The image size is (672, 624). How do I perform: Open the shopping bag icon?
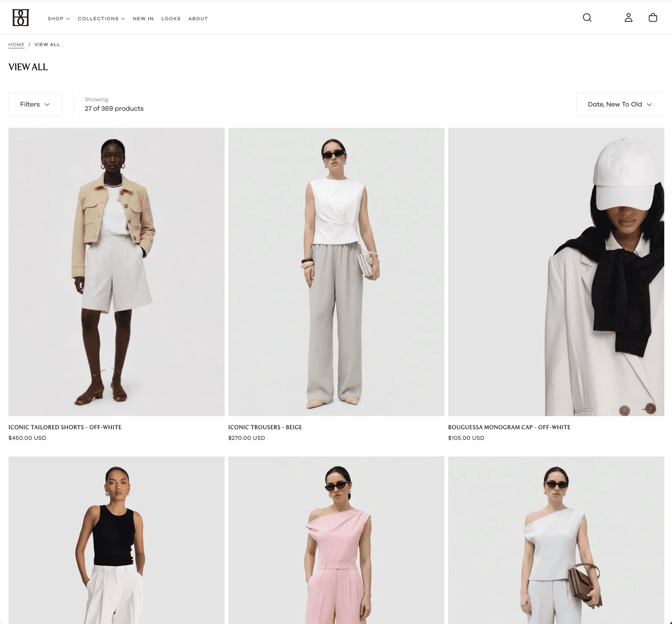653,18
